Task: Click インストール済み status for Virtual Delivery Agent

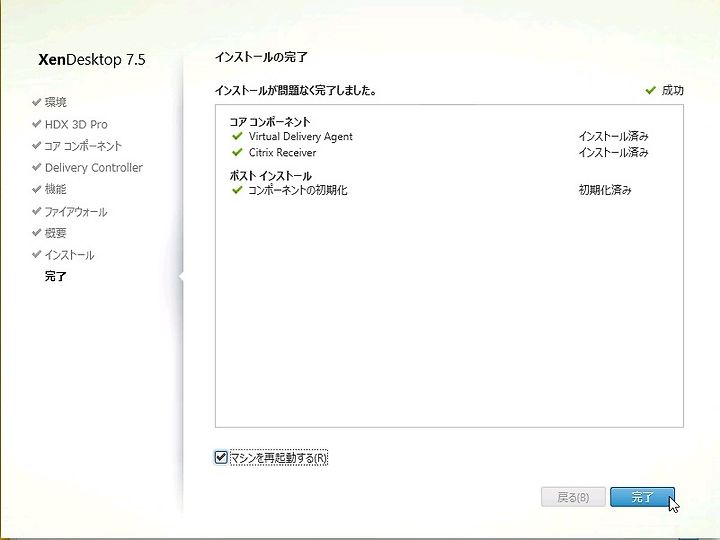Action: coord(613,136)
